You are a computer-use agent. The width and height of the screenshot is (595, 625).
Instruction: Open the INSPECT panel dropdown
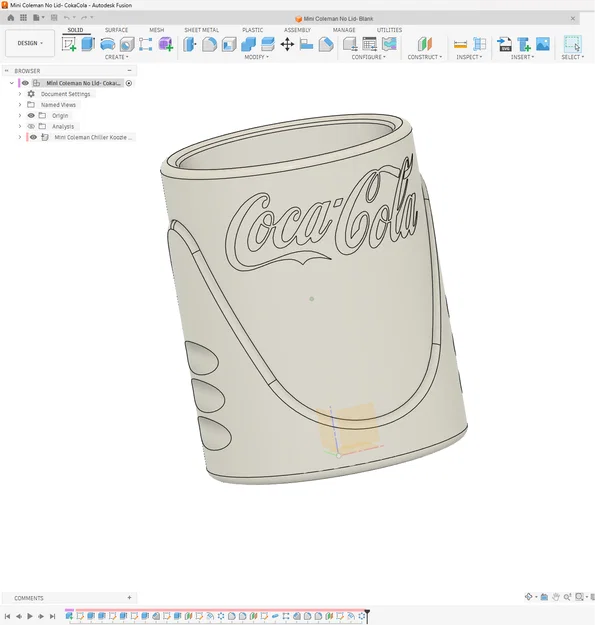(469, 57)
